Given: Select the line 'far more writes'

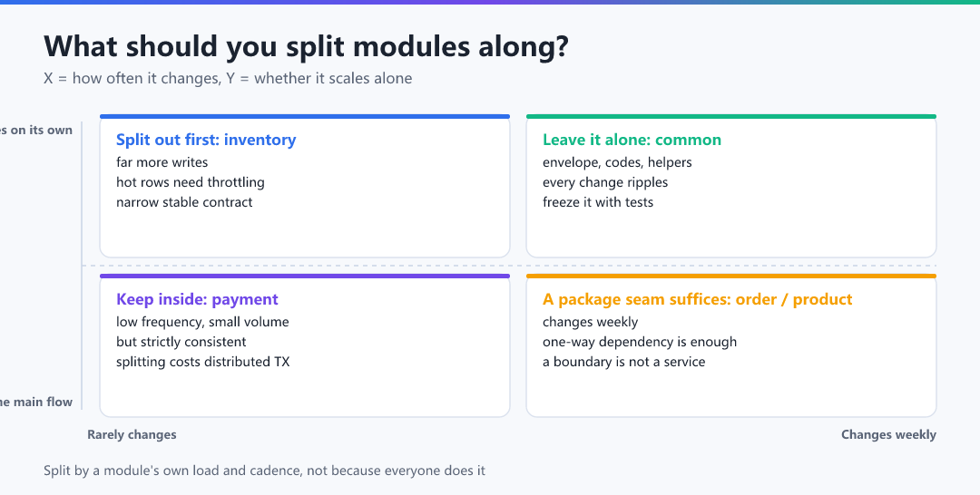Looking at the screenshot, I should [x=162, y=162].
